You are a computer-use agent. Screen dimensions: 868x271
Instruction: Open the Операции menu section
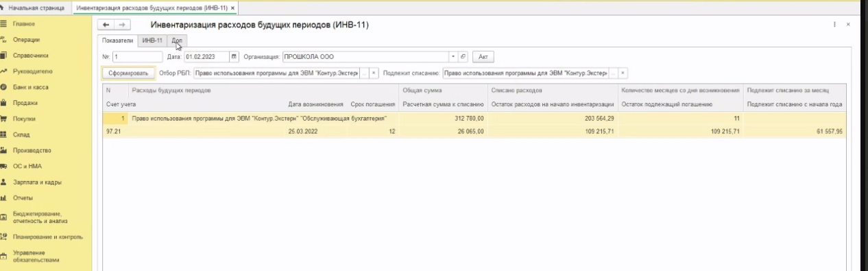tap(26, 40)
